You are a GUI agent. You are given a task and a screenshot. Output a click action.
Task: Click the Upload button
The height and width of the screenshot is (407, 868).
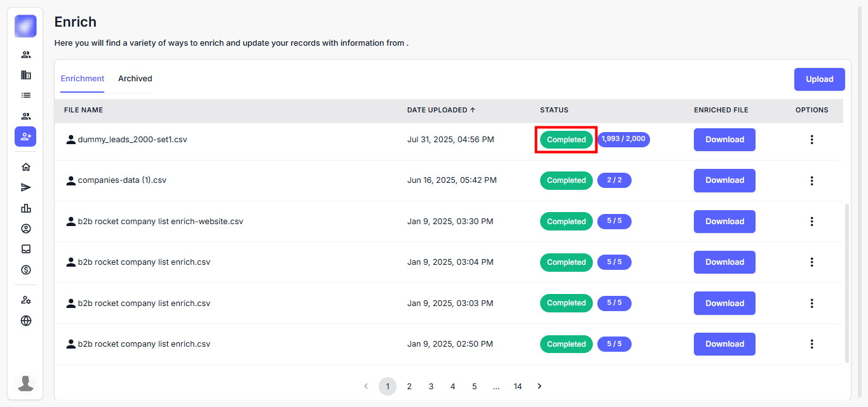819,79
